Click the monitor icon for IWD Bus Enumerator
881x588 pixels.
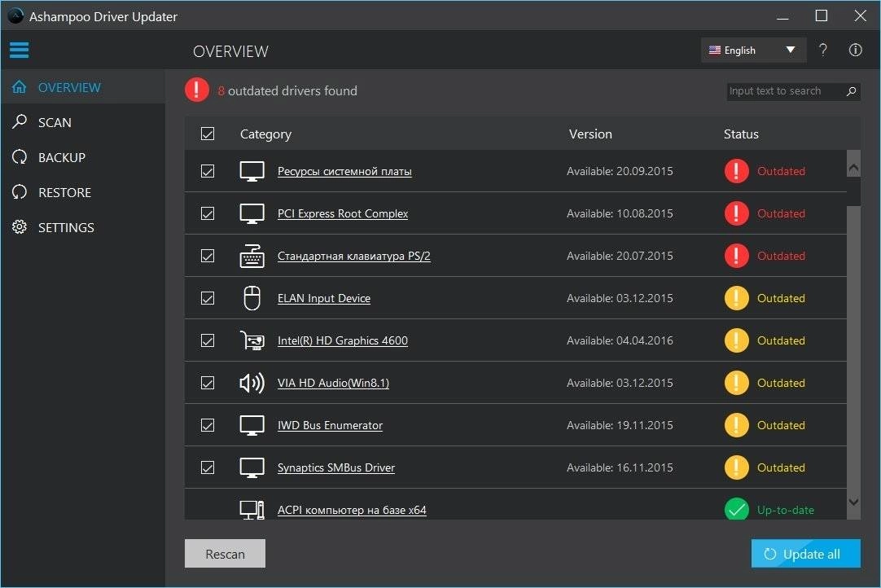pyautogui.click(x=252, y=426)
